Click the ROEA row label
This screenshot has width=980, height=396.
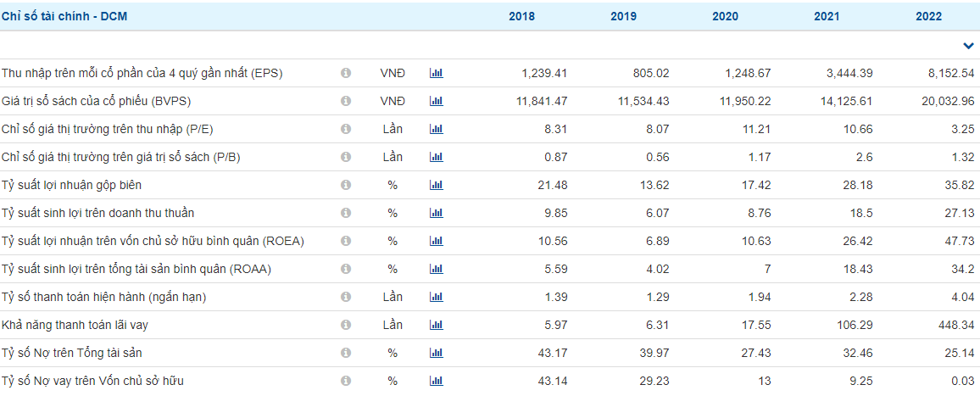point(153,241)
